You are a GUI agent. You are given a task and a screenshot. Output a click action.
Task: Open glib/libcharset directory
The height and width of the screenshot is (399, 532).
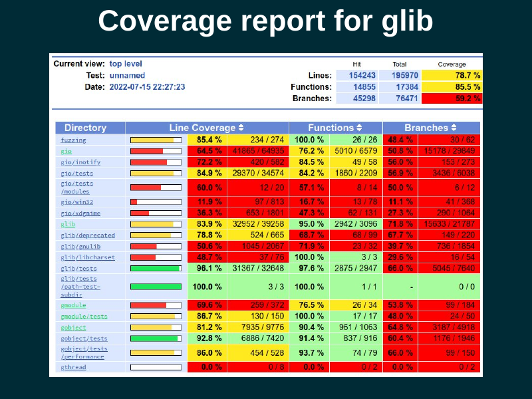[87, 257]
